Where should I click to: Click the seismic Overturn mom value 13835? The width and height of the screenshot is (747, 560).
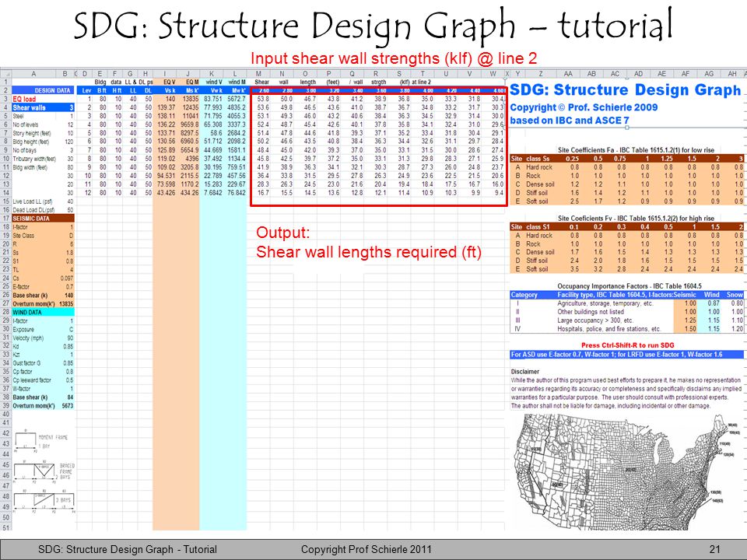click(67, 304)
